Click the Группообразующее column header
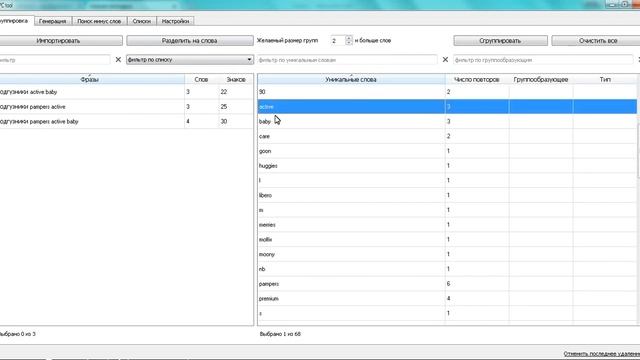640x360 pixels. pyautogui.click(x=541, y=79)
